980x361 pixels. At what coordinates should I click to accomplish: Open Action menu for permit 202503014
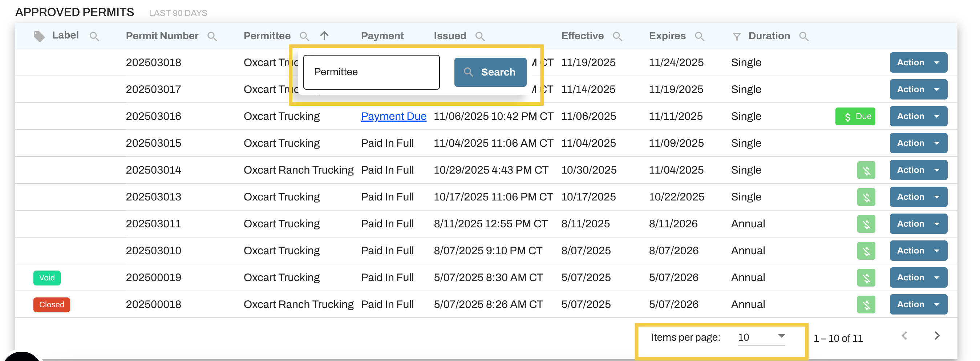918,170
